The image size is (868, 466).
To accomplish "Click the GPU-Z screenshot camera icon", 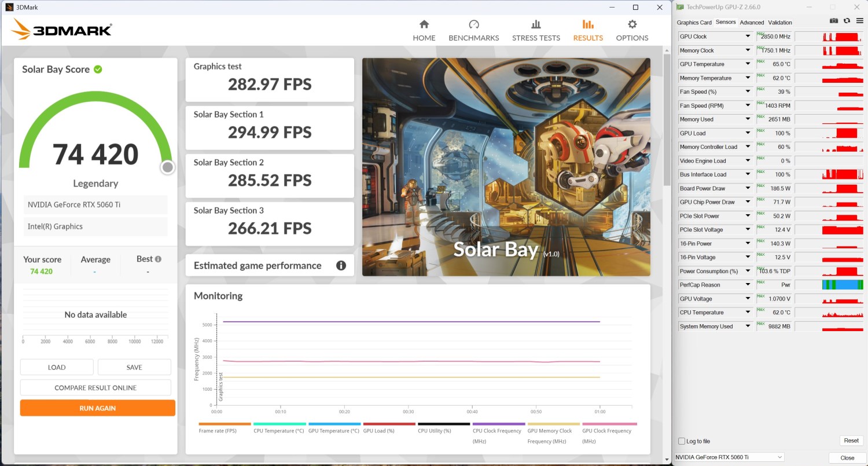I will pyautogui.click(x=834, y=21).
